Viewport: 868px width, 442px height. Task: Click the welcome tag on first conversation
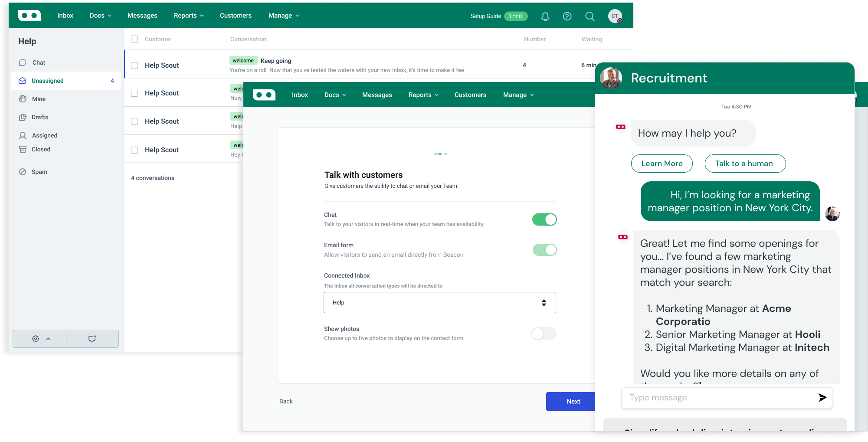[x=243, y=61]
